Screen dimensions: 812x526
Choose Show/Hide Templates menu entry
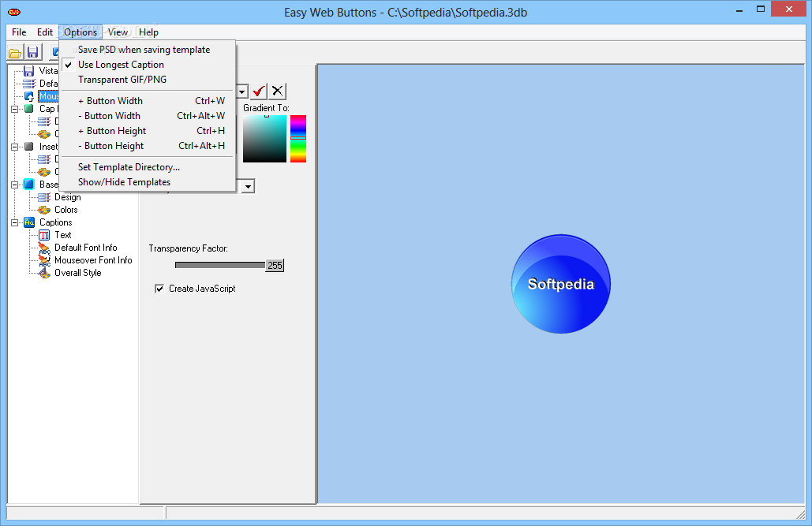(147, 182)
